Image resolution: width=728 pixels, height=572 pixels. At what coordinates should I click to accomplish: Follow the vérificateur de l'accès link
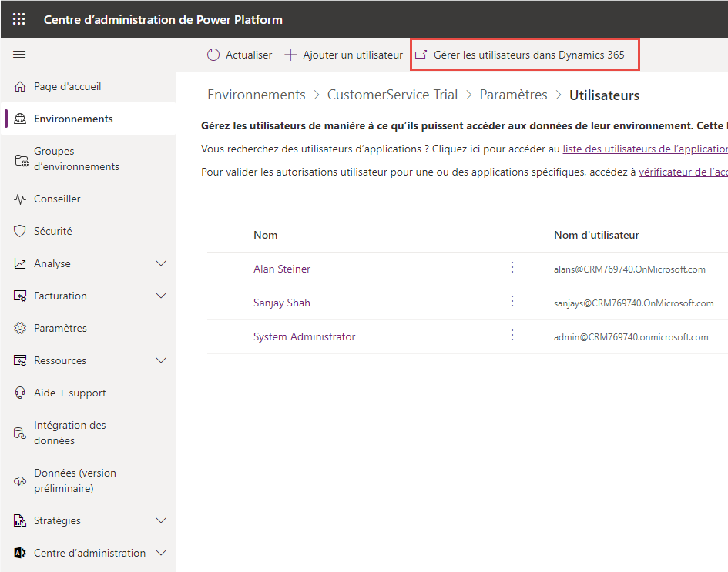[683, 172]
